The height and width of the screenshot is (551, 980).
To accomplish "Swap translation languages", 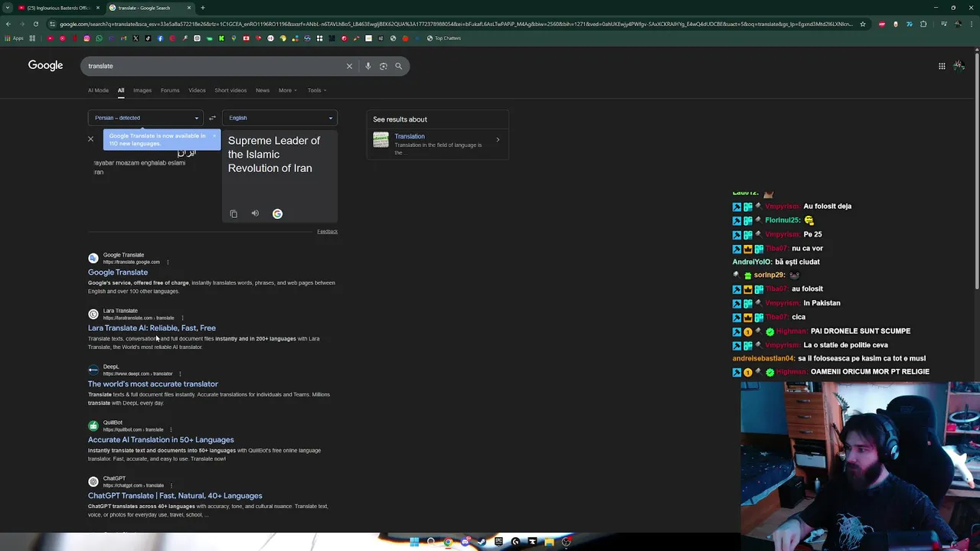I will 212,118.
